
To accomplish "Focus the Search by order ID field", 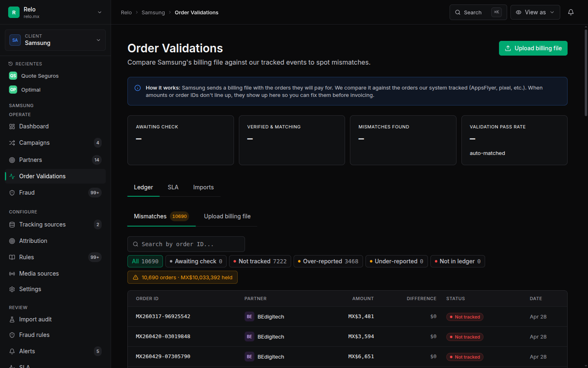I will (x=186, y=244).
